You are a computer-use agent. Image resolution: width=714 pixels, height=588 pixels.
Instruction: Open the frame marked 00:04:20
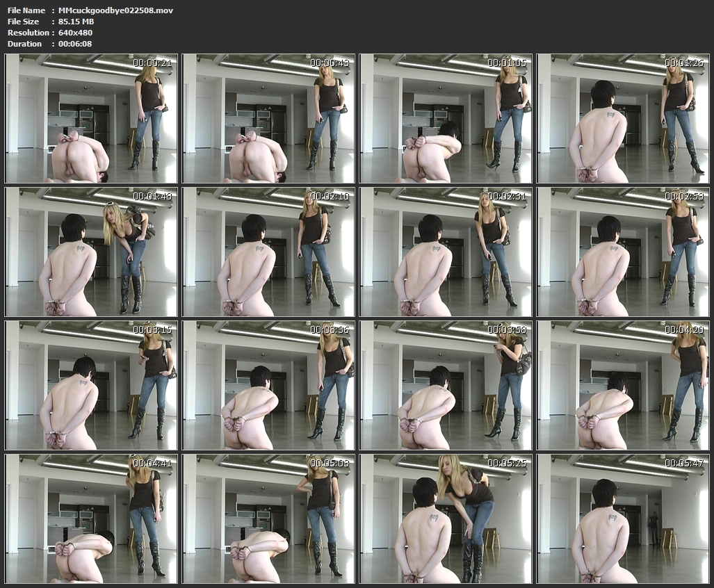[624, 386]
